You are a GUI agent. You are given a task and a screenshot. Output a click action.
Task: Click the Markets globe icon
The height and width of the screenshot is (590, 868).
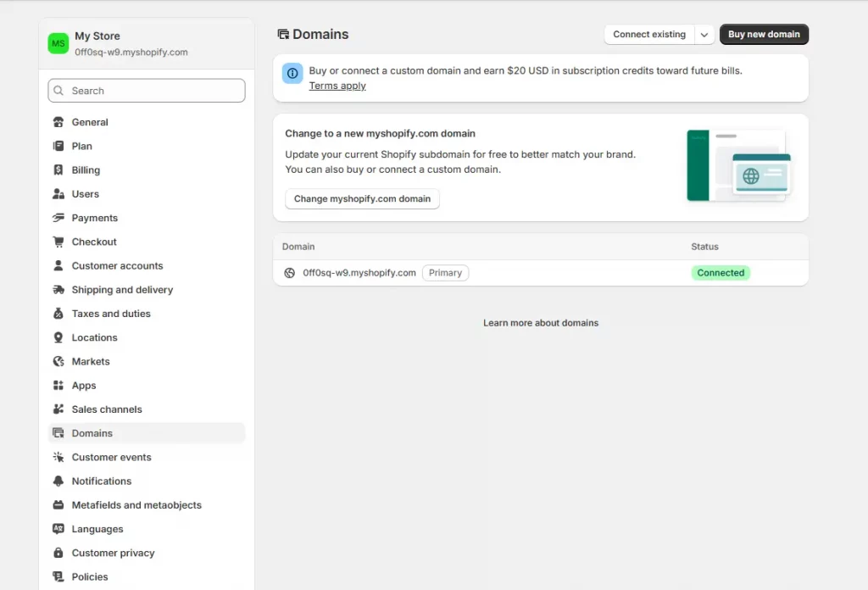click(58, 361)
